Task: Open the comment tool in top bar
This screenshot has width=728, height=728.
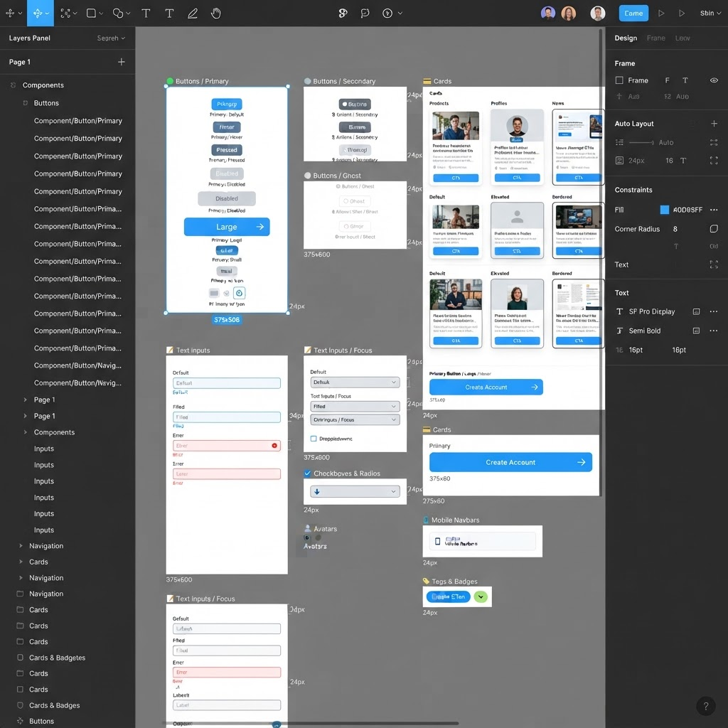Action: 365,14
